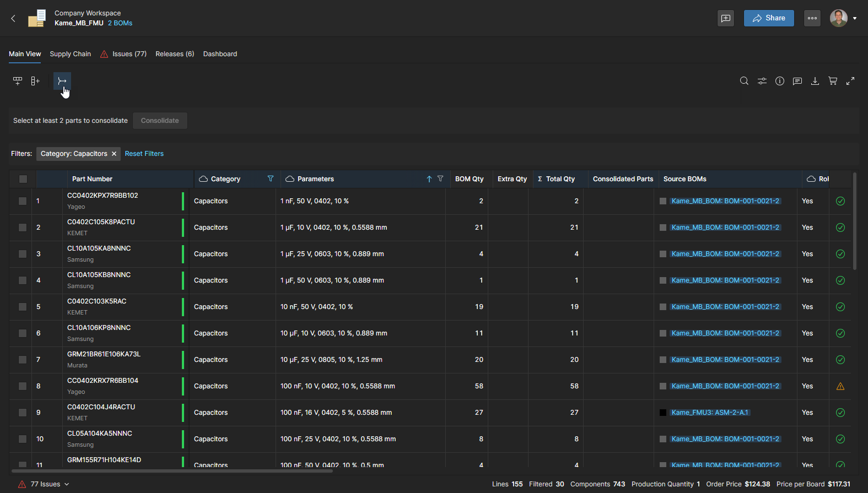Click the search magnifier icon
This screenshot has height=493, width=868.
[744, 81]
